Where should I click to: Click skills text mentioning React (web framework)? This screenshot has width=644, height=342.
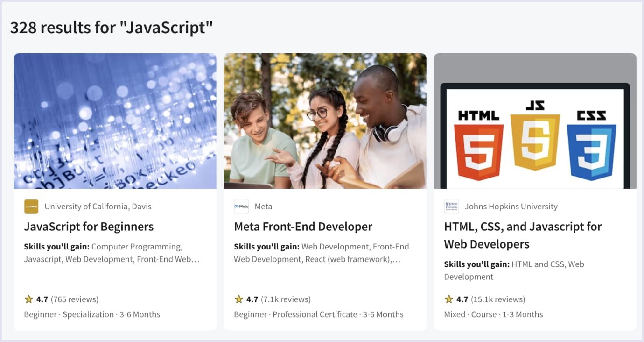click(322, 253)
